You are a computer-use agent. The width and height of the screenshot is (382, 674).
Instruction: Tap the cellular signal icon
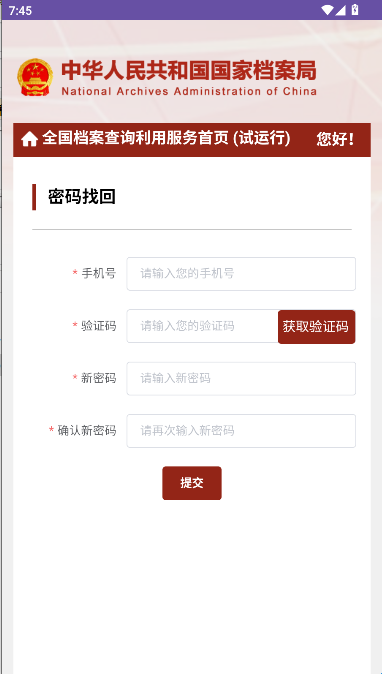click(x=340, y=10)
